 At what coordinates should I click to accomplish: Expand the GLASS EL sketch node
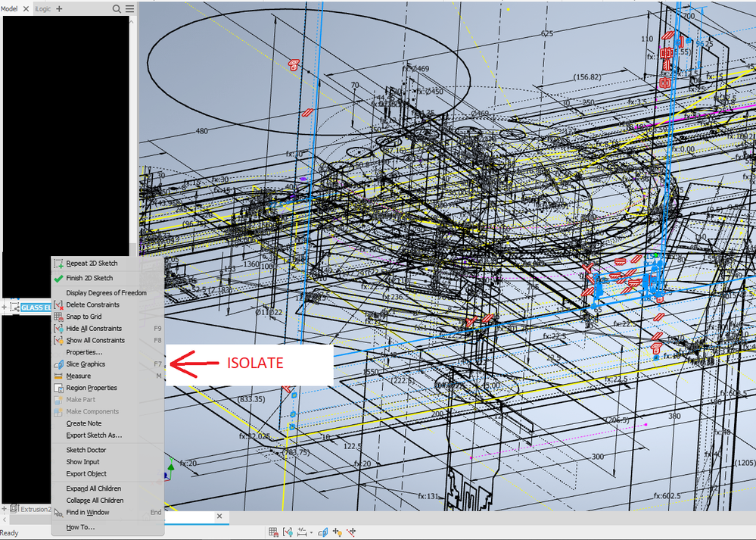pos(5,307)
